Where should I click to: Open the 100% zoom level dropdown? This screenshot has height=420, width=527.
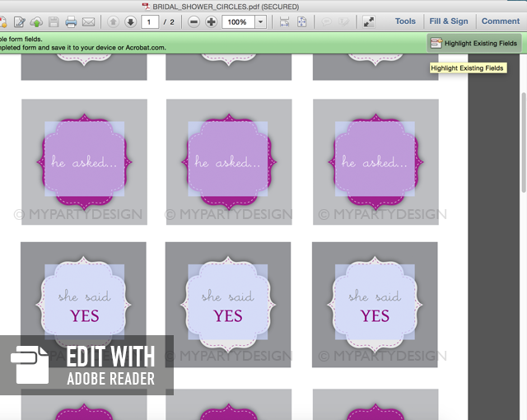click(261, 21)
